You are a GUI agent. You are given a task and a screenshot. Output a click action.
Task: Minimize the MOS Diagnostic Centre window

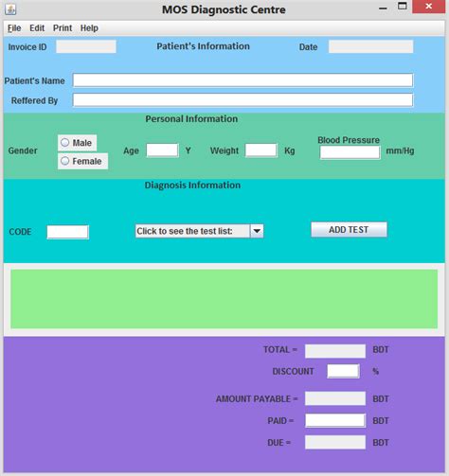click(x=383, y=8)
